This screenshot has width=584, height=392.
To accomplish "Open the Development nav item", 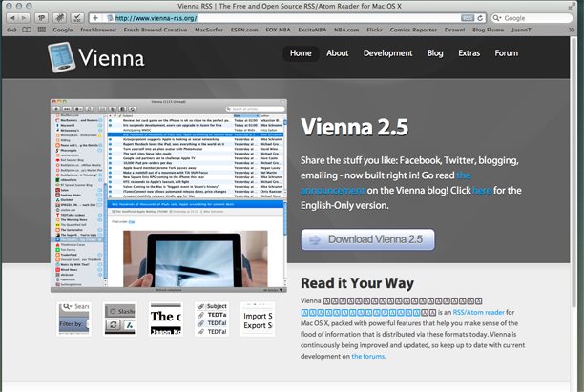I will (x=388, y=53).
